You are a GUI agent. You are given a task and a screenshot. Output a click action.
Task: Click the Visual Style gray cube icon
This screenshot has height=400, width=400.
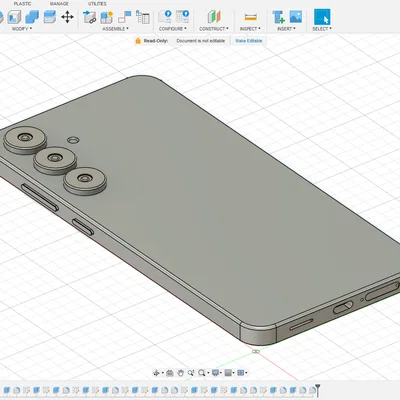tap(228, 373)
